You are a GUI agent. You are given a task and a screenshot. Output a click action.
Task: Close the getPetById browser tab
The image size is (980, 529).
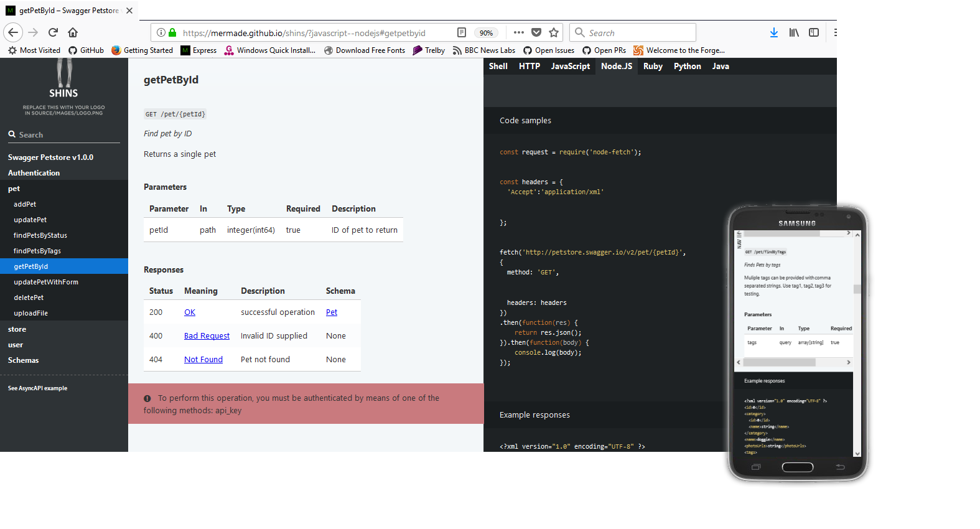129,11
